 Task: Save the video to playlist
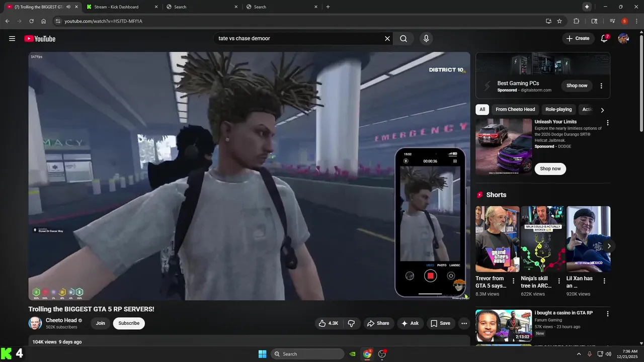pyautogui.click(x=440, y=323)
